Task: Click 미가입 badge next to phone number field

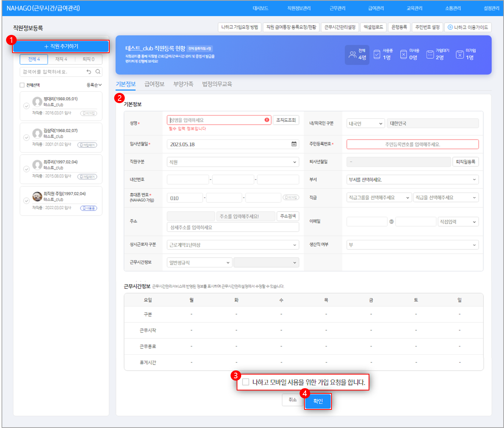Action: tap(291, 198)
